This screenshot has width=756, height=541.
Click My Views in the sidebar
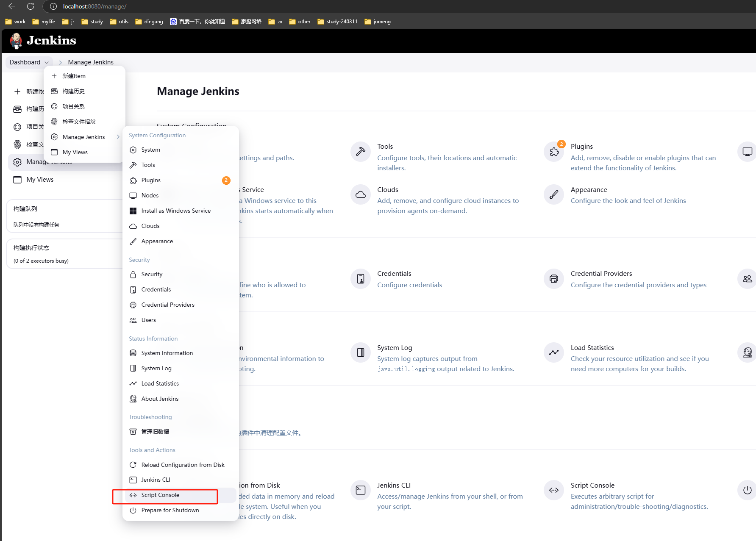click(40, 180)
